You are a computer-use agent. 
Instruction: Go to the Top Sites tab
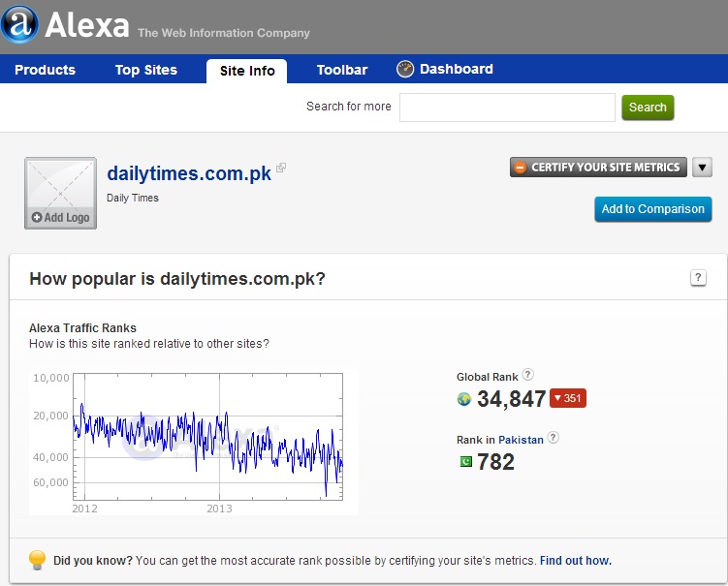coord(146,70)
